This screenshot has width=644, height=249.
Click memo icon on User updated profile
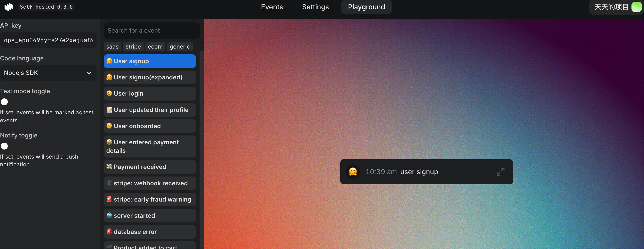point(109,110)
